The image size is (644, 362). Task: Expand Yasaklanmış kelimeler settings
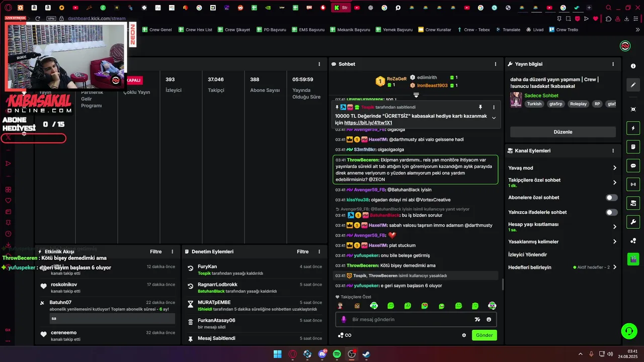tap(614, 242)
